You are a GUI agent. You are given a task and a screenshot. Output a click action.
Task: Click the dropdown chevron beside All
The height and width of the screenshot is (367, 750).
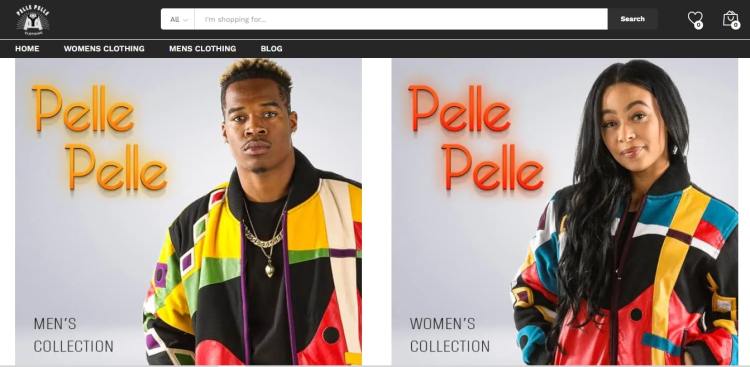[x=186, y=20]
